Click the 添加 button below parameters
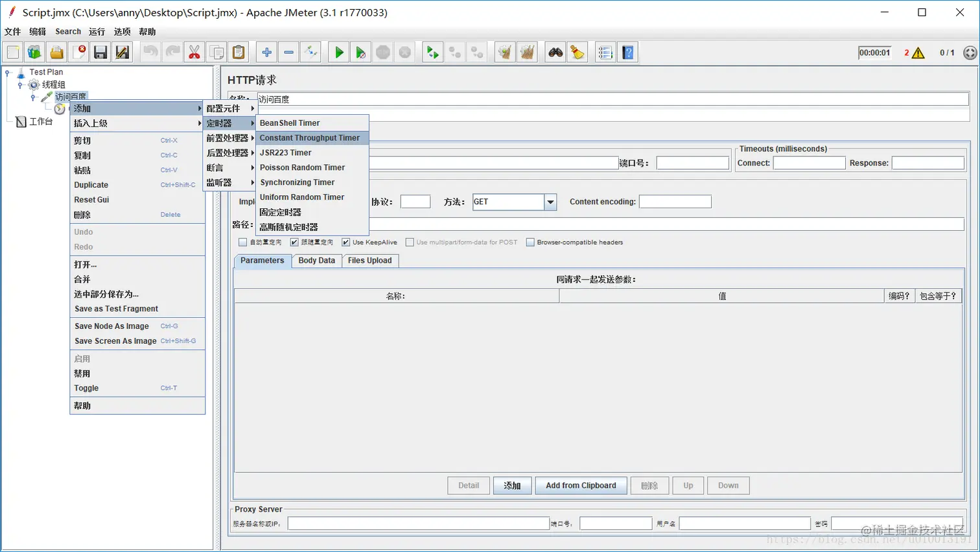980x552 pixels. (513, 486)
